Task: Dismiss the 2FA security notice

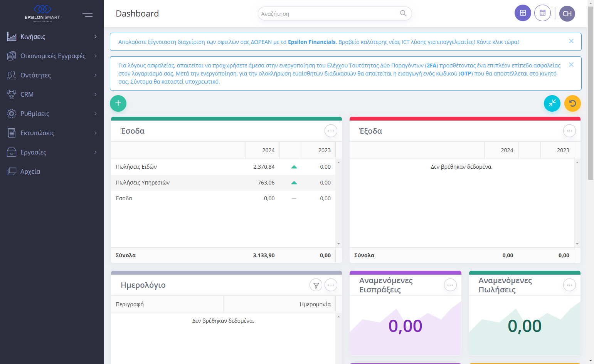Action: click(571, 65)
